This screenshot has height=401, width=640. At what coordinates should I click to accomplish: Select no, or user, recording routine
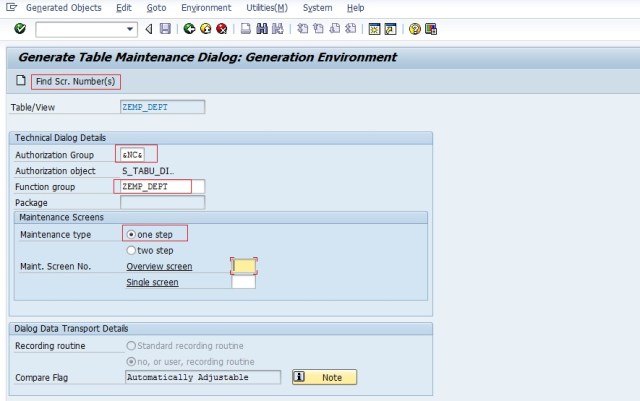[x=131, y=362]
